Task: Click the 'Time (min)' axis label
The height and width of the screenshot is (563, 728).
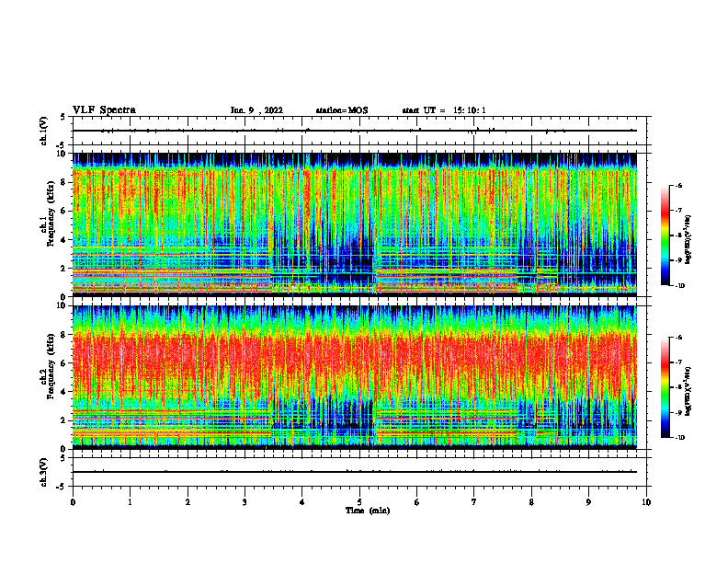Action: [368, 511]
